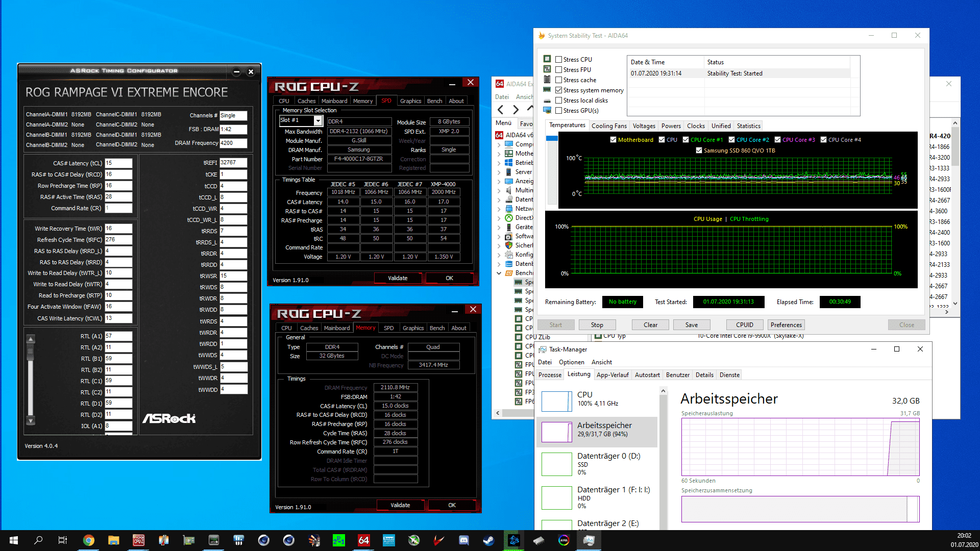Toggle CPU Core #1 graph checkbox
The image size is (980, 551).
click(686, 140)
